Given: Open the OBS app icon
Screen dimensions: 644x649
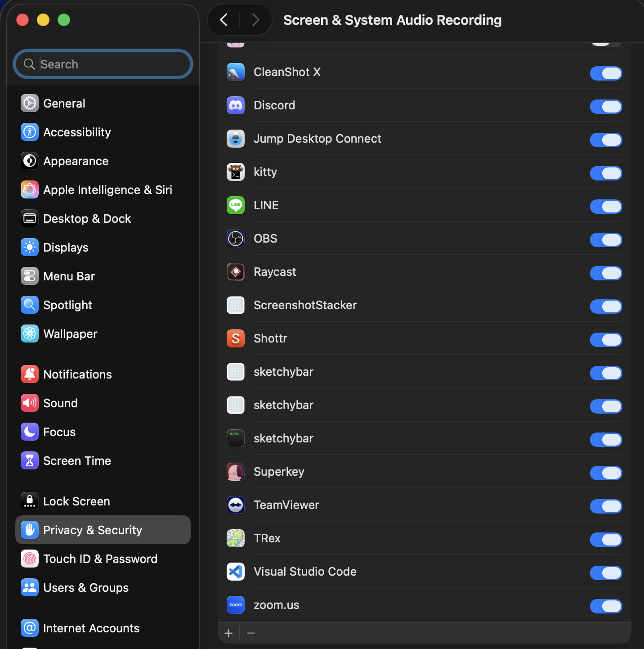Looking at the screenshot, I should [235, 239].
